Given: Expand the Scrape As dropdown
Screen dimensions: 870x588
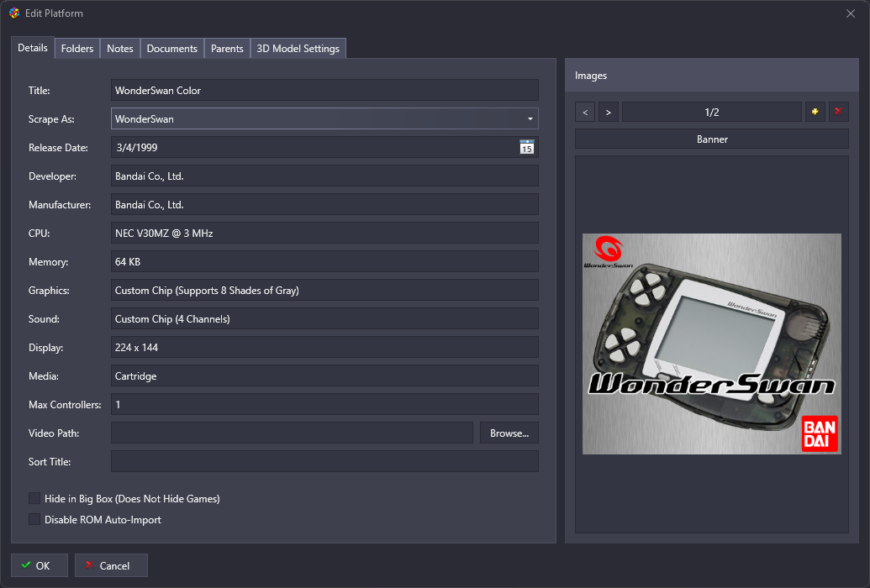Looking at the screenshot, I should click(530, 119).
